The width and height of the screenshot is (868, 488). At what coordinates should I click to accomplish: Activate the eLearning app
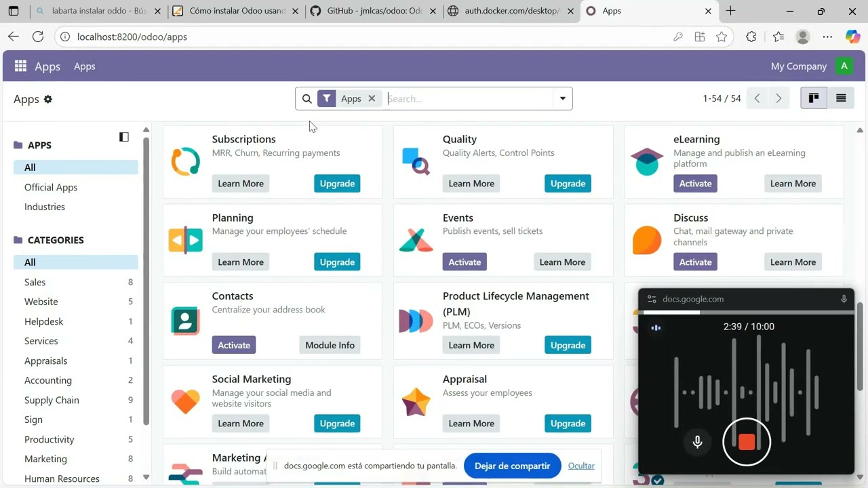coord(695,184)
